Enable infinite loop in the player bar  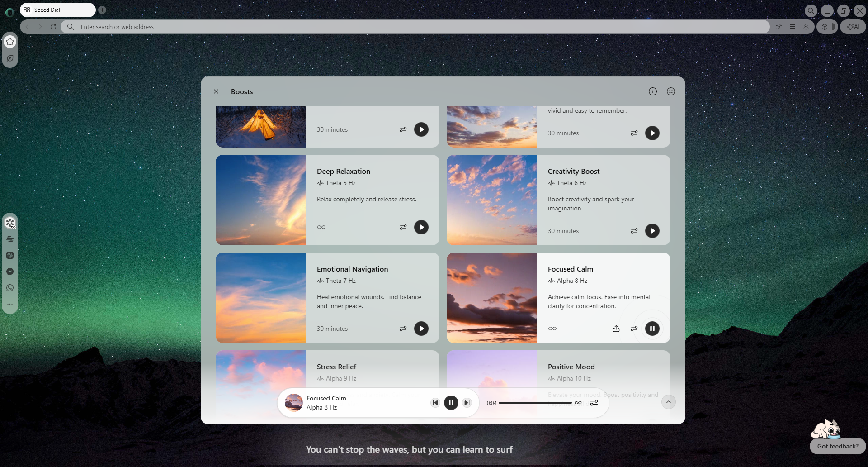coord(579,403)
